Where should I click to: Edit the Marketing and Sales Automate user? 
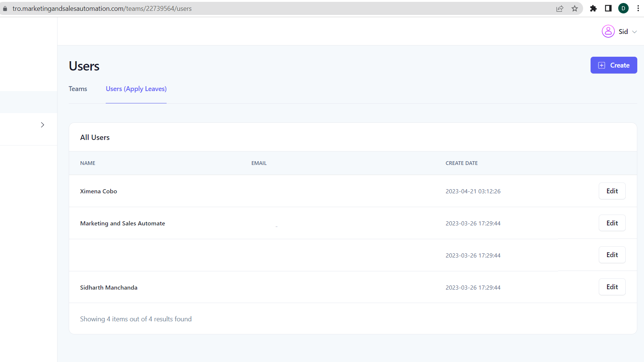[612, 223]
